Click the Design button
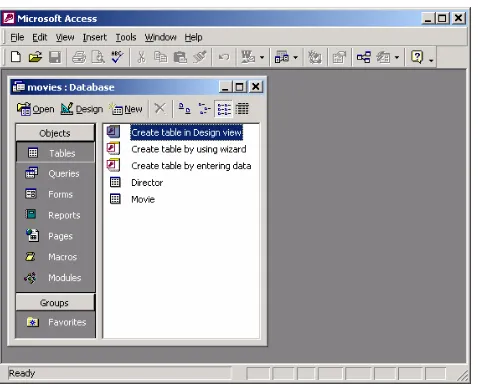The height and width of the screenshot is (388, 478). click(x=82, y=109)
